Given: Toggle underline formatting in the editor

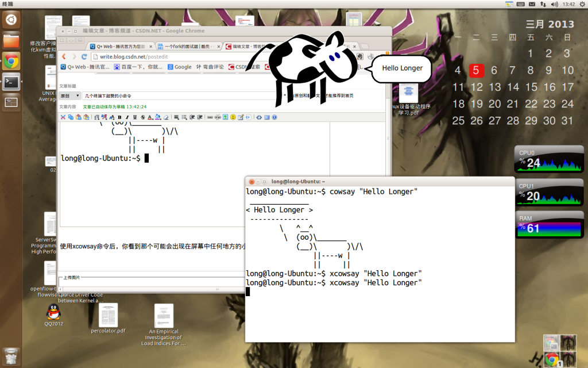Looking at the screenshot, I should pyautogui.click(x=135, y=117).
